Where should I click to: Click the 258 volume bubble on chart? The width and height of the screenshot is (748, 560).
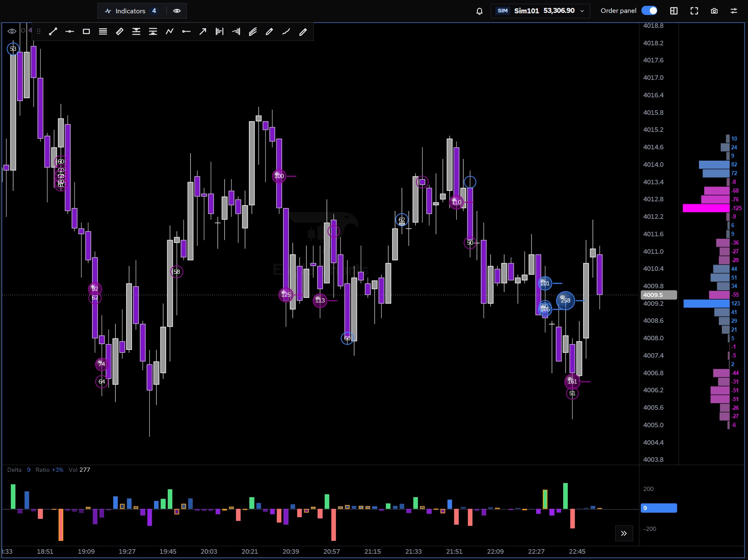[x=565, y=300]
